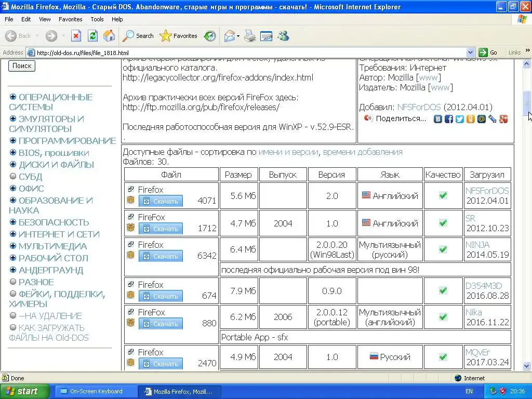Sort files by имени и версии
The width and height of the screenshot is (532, 399).
pyautogui.click(x=288, y=152)
